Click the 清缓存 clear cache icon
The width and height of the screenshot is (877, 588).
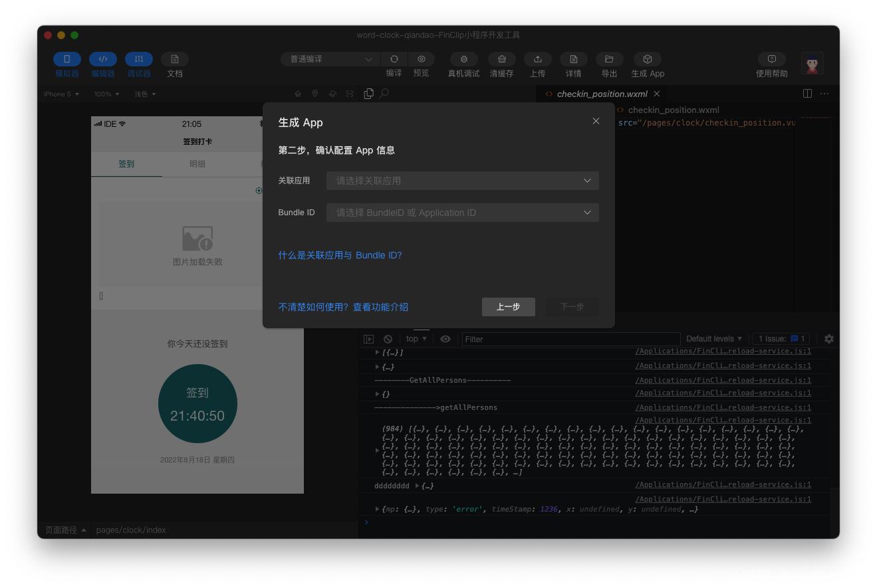coord(501,59)
